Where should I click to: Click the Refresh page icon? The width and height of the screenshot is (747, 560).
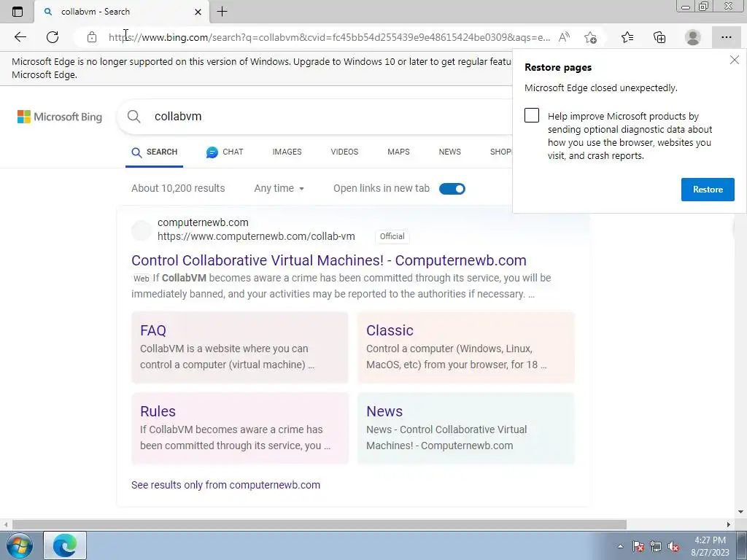[53, 37]
